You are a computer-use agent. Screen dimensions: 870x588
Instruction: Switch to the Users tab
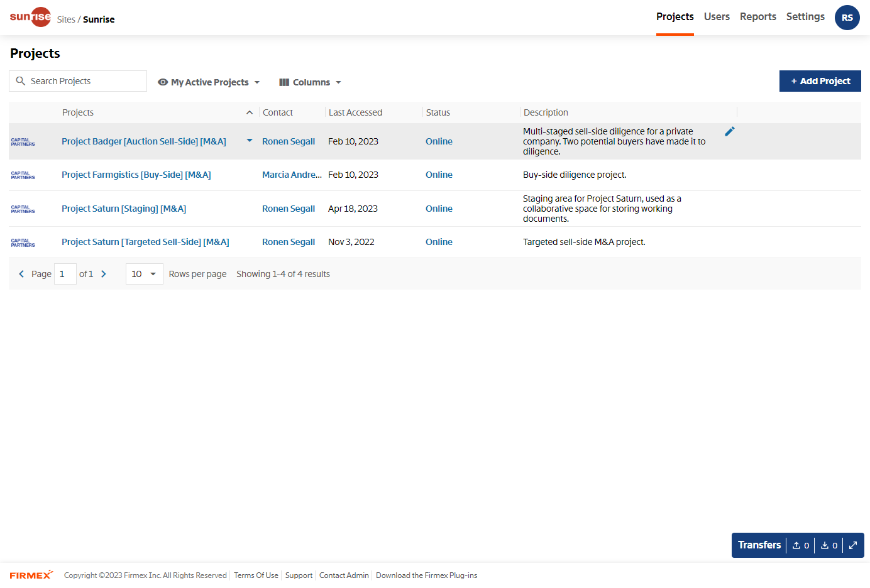(717, 17)
